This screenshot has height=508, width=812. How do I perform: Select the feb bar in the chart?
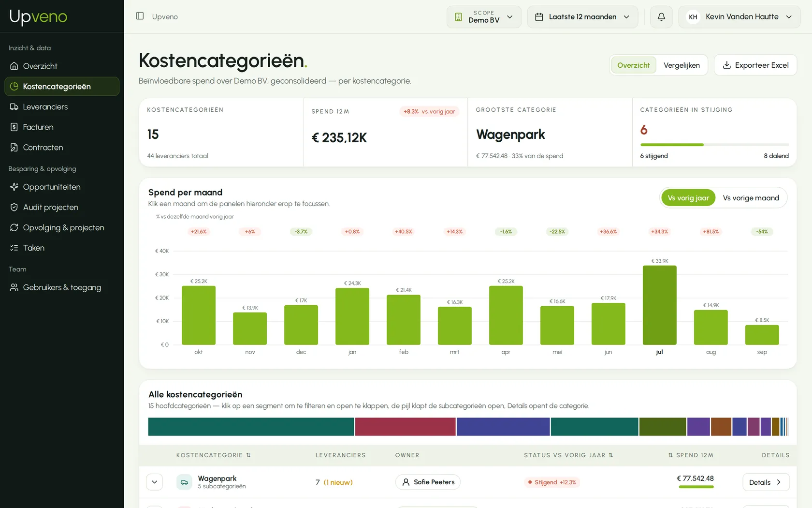[404, 320]
